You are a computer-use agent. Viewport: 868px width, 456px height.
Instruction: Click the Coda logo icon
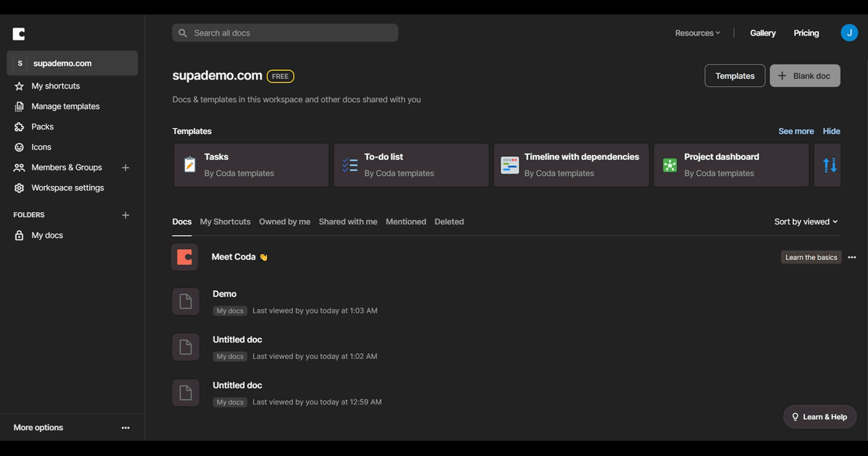click(19, 34)
